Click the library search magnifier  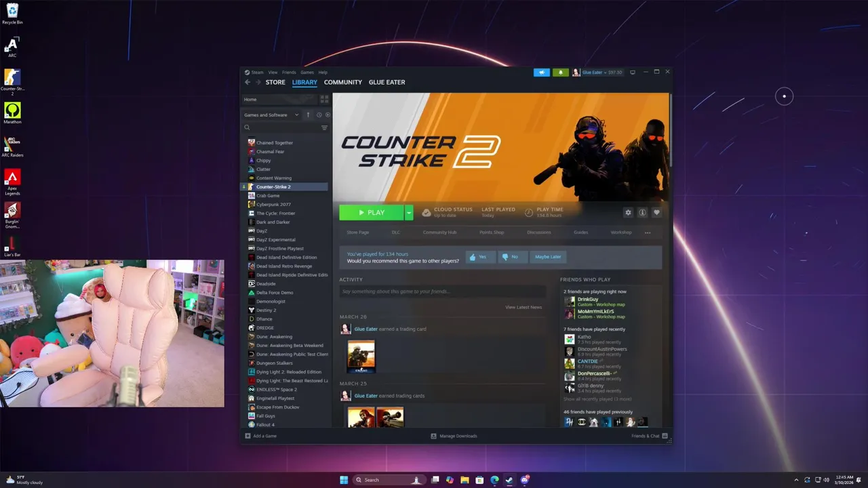pyautogui.click(x=247, y=127)
